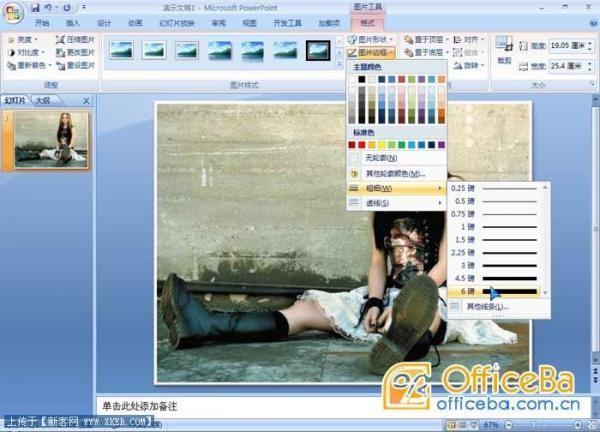Switch to the 大纲 (Outline) pane tab
This screenshot has height=432, width=600.
coord(42,101)
